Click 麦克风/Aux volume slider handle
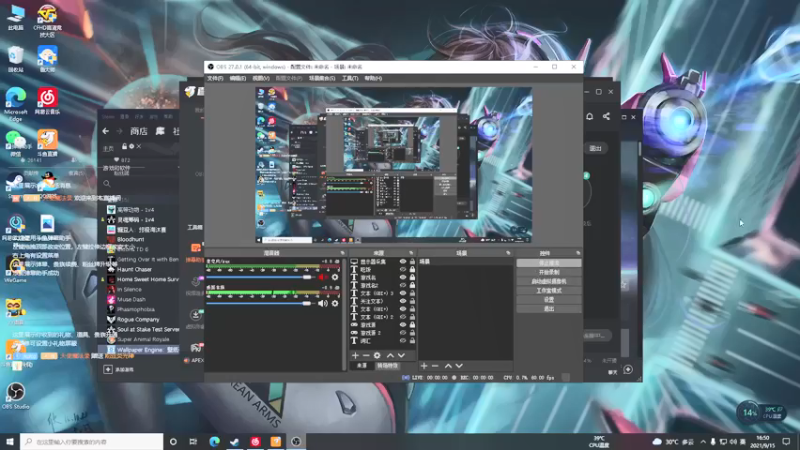 [x=307, y=277]
